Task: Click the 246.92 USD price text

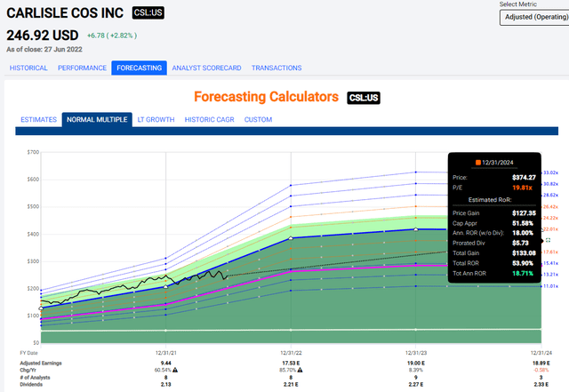Action: point(43,36)
